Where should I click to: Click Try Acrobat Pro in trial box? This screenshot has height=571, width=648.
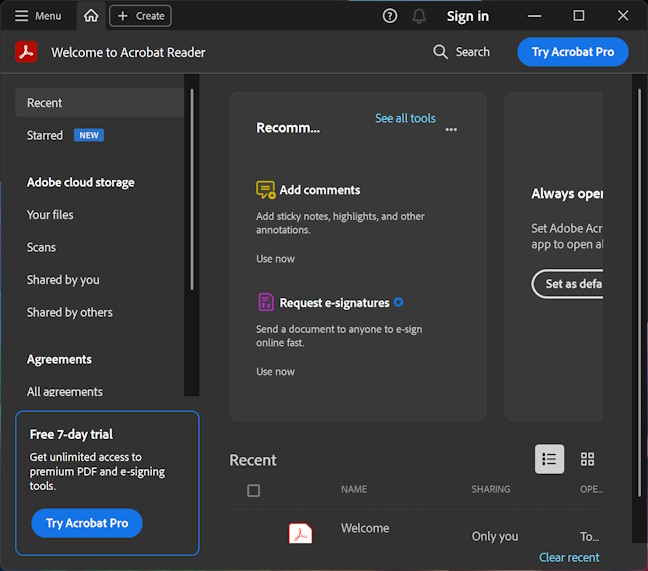(87, 523)
